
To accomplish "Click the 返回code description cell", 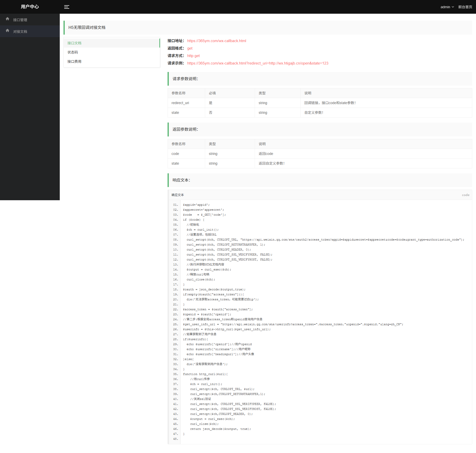I will click(266, 154).
